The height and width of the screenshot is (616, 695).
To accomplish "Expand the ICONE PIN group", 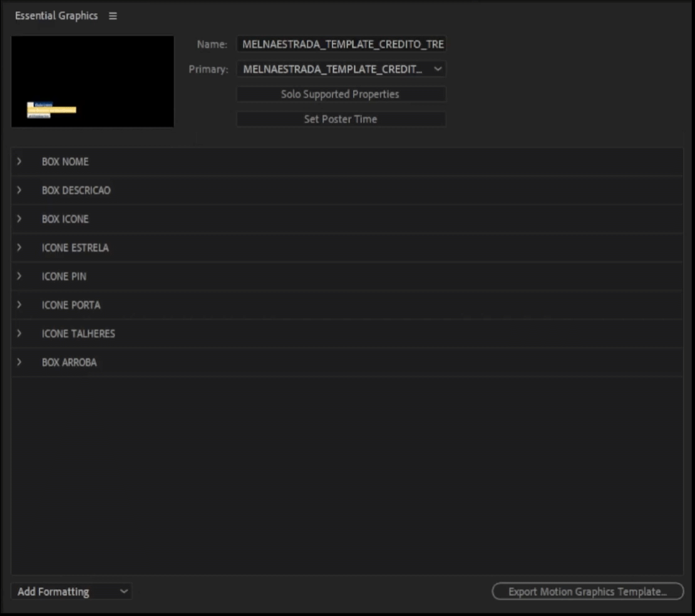I will [19, 276].
